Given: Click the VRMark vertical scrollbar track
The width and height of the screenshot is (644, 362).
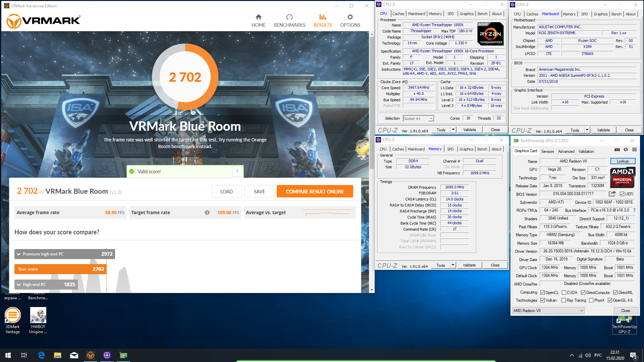Looking at the screenshot, I should tap(372, 228).
